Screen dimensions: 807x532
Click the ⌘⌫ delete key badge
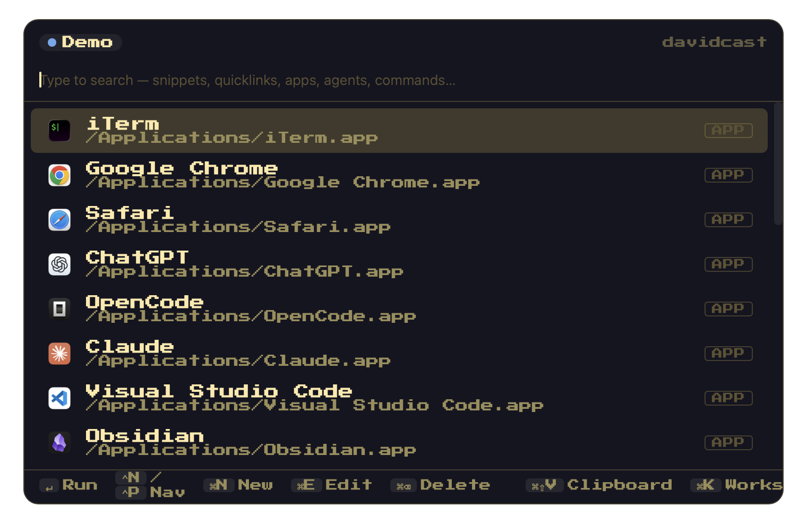[403, 486]
